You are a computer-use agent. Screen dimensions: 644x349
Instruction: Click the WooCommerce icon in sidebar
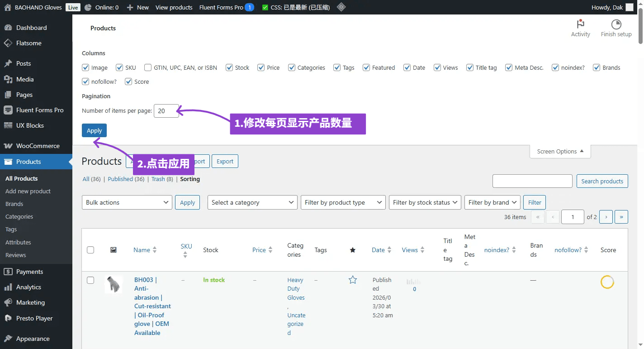tap(8, 146)
